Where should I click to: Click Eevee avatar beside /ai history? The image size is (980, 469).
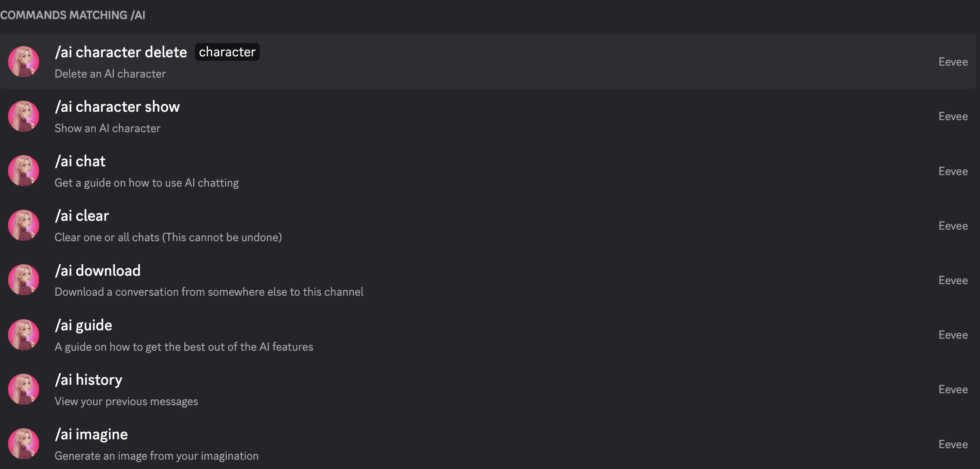23,389
